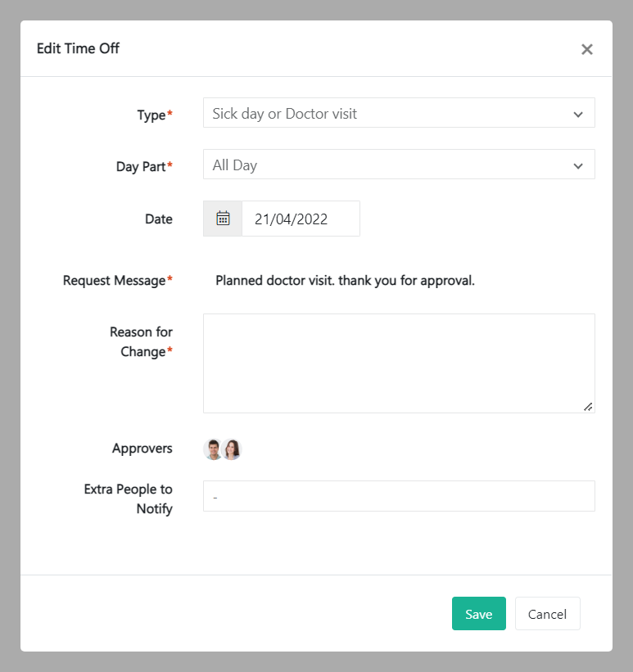
Task: Click the Reason for Change label
Action: pos(142,342)
